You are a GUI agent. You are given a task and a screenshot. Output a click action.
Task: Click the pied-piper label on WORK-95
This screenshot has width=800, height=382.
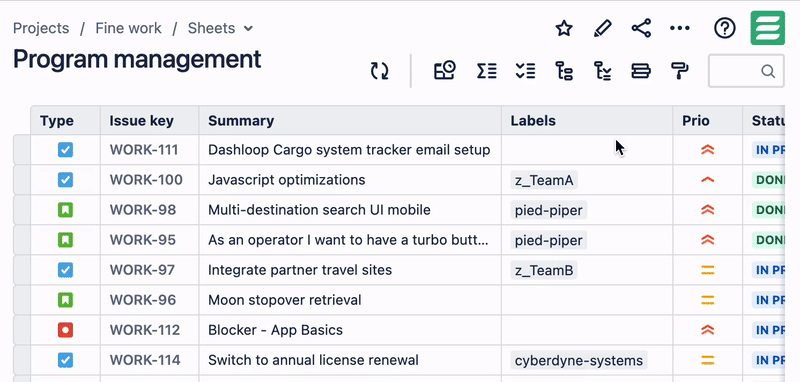click(548, 240)
